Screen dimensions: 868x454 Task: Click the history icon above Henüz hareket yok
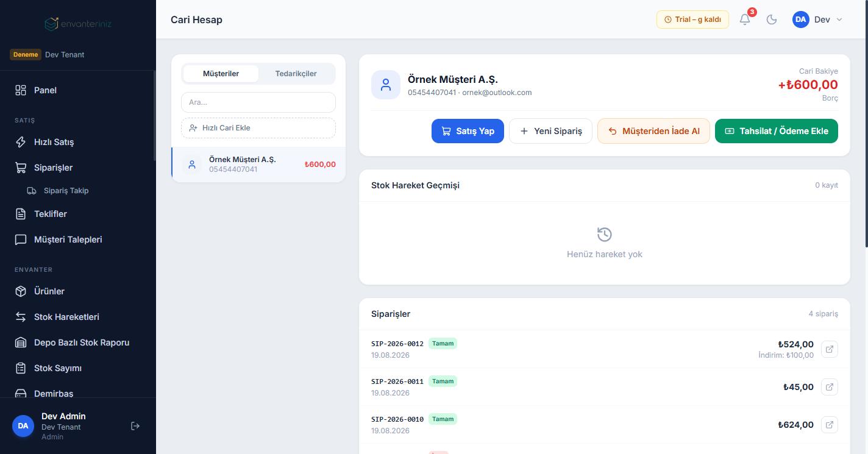click(x=605, y=235)
